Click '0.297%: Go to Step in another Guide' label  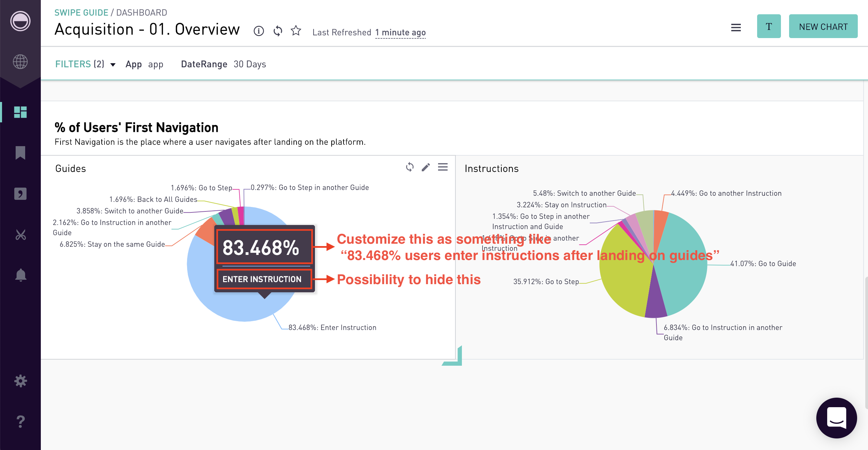coord(310,188)
